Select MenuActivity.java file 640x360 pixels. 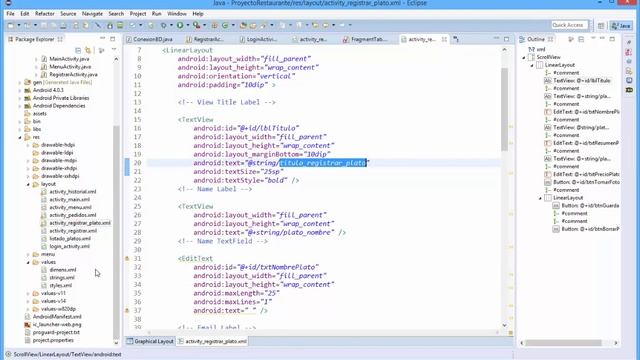[x=70, y=67]
